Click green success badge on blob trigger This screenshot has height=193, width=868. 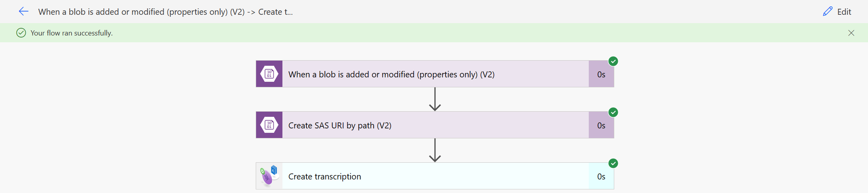click(x=613, y=61)
